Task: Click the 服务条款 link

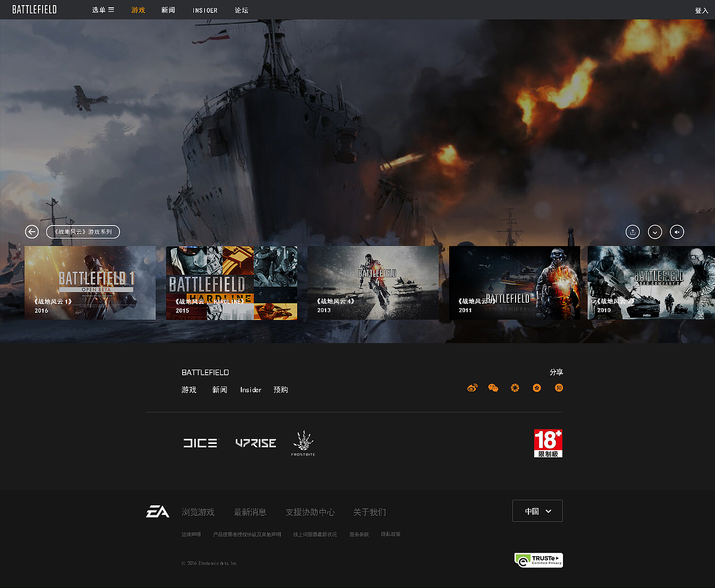Action: tap(359, 534)
